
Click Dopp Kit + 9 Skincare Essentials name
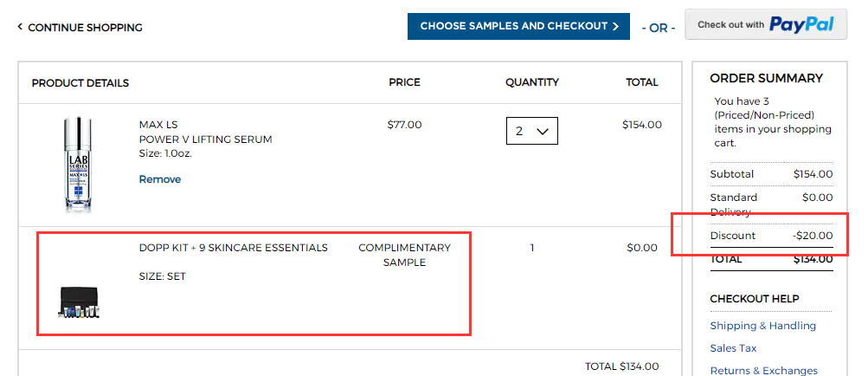[x=234, y=248]
